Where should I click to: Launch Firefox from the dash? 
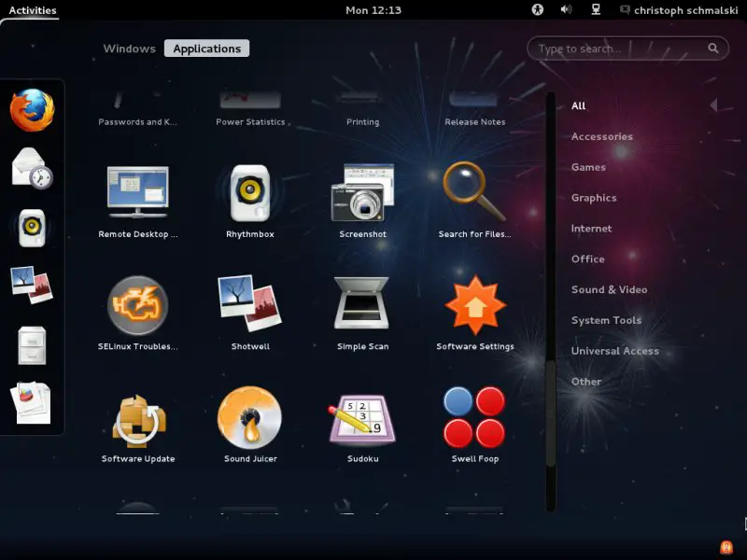click(x=32, y=110)
